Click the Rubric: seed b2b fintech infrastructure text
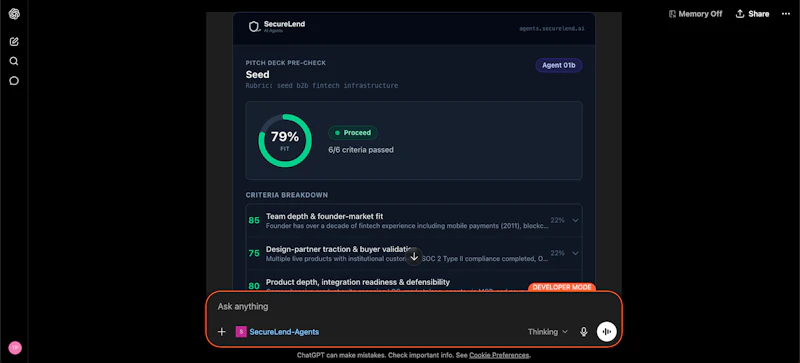Screen dimensions: 800x363 click(x=322, y=86)
